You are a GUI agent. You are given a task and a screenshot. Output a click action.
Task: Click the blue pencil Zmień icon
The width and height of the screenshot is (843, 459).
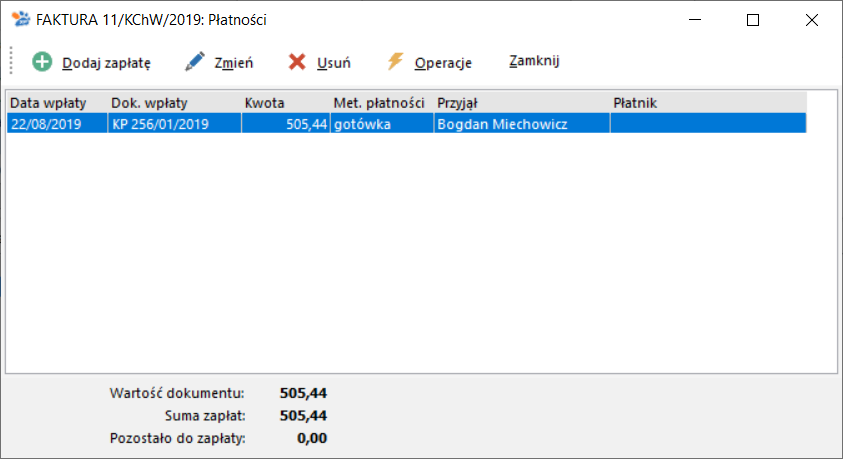click(195, 62)
